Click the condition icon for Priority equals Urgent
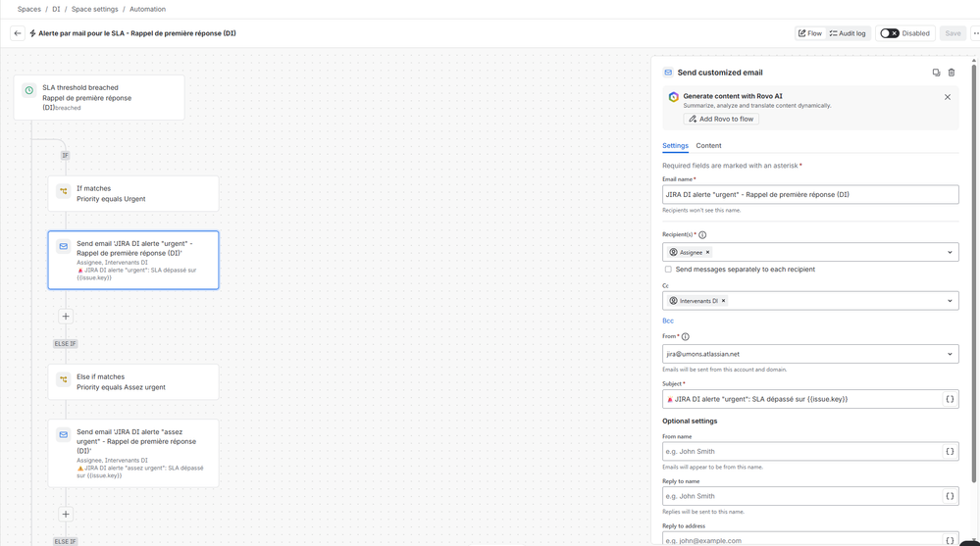The width and height of the screenshot is (980, 546). coord(63,191)
